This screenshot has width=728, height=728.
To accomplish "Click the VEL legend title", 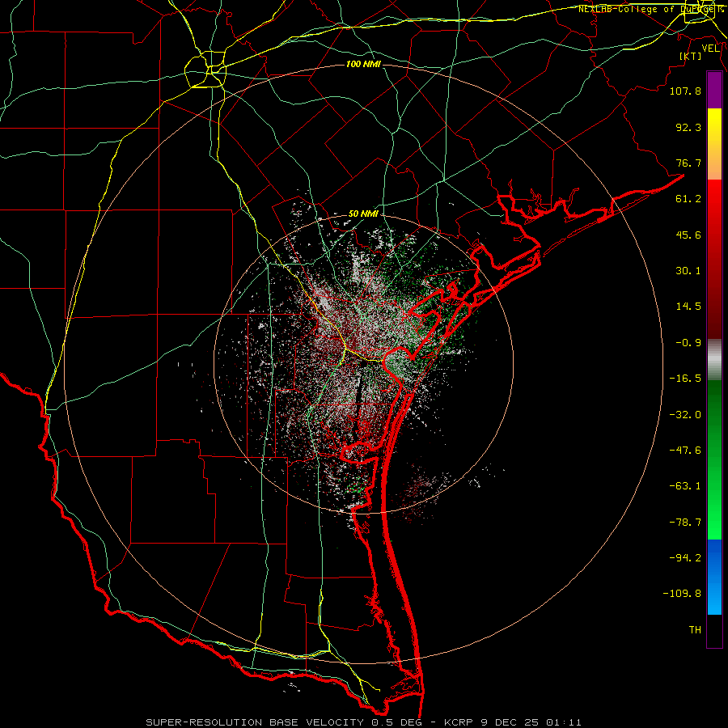I will pyautogui.click(x=711, y=49).
